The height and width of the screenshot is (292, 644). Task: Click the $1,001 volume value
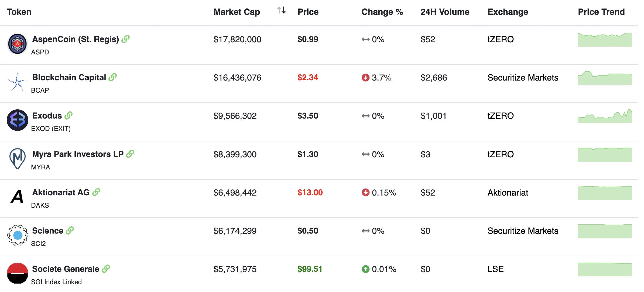433,116
